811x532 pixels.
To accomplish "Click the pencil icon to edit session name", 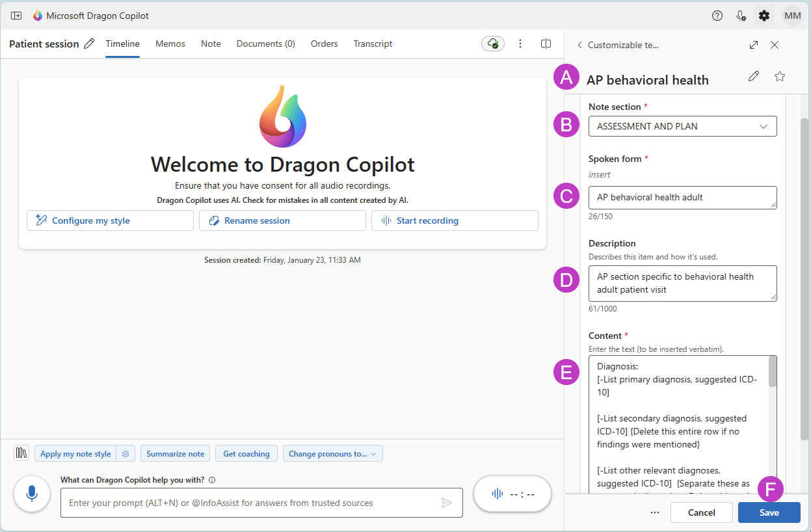I will [x=89, y=44].
